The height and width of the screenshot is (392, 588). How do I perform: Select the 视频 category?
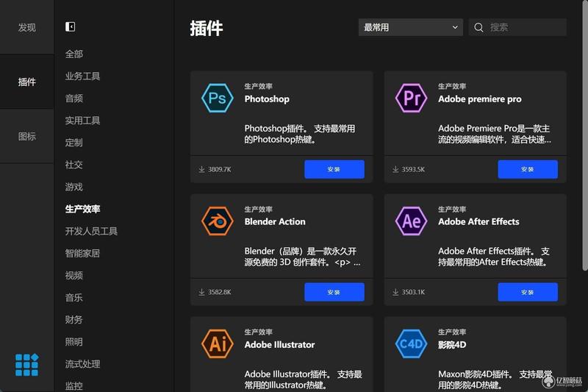74,275
